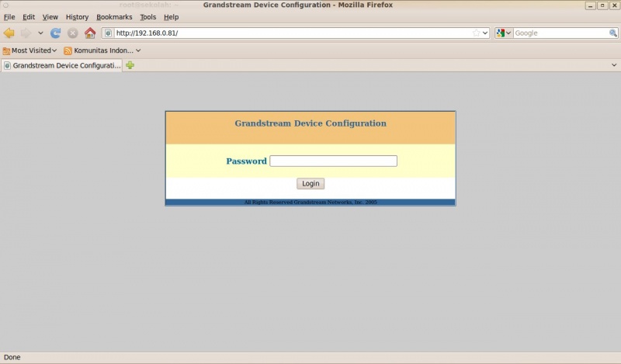Click the Stop loading icon

point(72,33)
